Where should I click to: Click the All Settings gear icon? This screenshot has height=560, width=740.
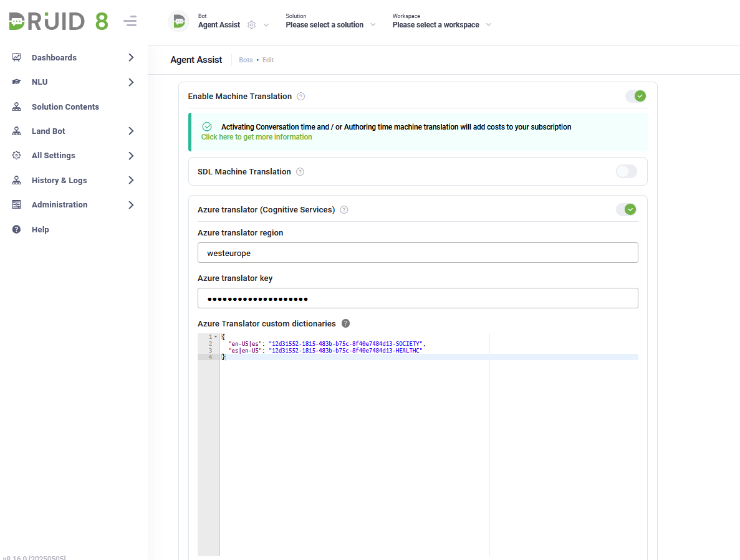(16, 156)
